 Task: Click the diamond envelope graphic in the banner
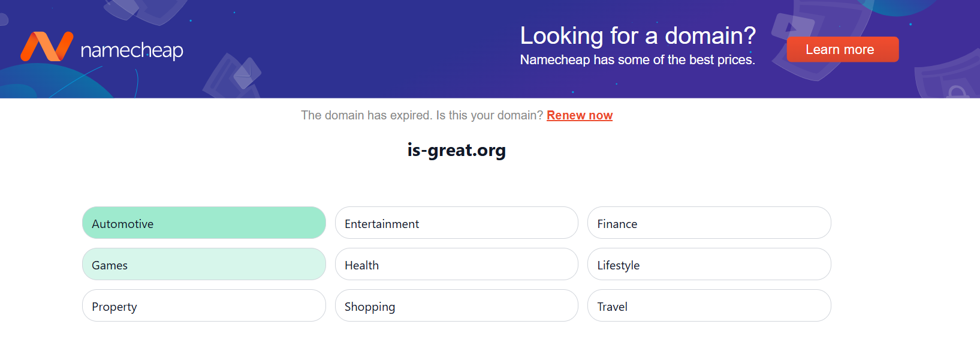pyautogui.click(x=246, y=73)
